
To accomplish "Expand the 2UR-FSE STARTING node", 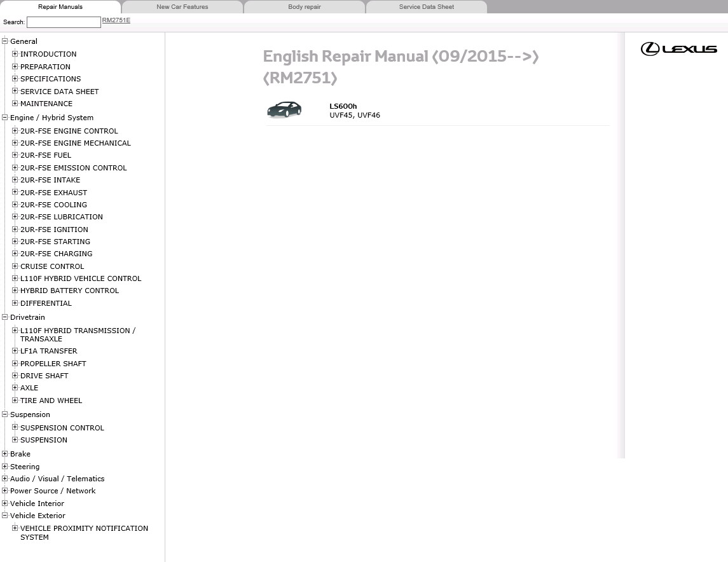I will (15, 241).
